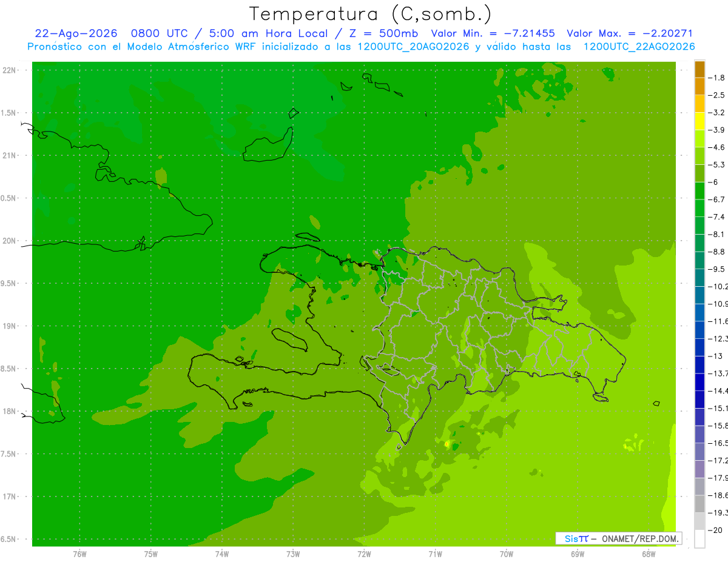The image size is (728, 562).
Task: Pick the light green swatch between -4.6 and -5.3
Action: click(x=699, y=156)
